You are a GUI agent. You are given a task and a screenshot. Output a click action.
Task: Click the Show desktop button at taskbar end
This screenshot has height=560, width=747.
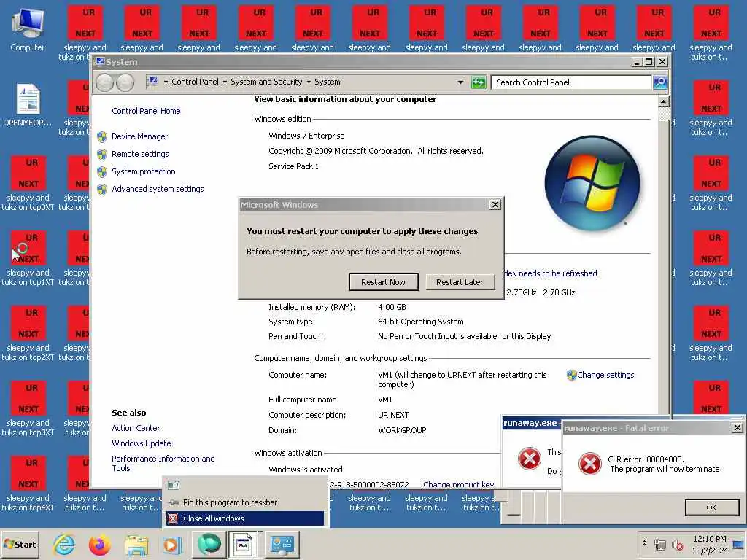[739, 544]
